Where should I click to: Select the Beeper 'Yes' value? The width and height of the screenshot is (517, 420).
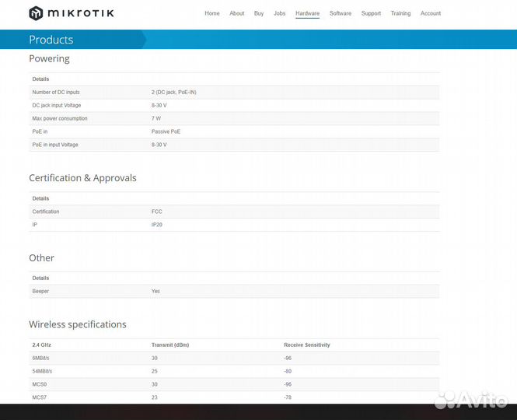coord(155,292)
